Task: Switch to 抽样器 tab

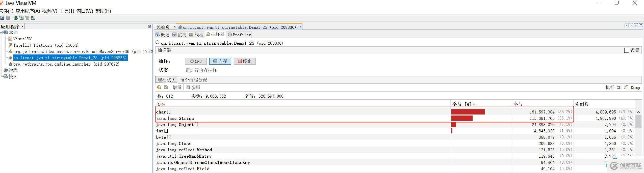Action: coord(215,34)
